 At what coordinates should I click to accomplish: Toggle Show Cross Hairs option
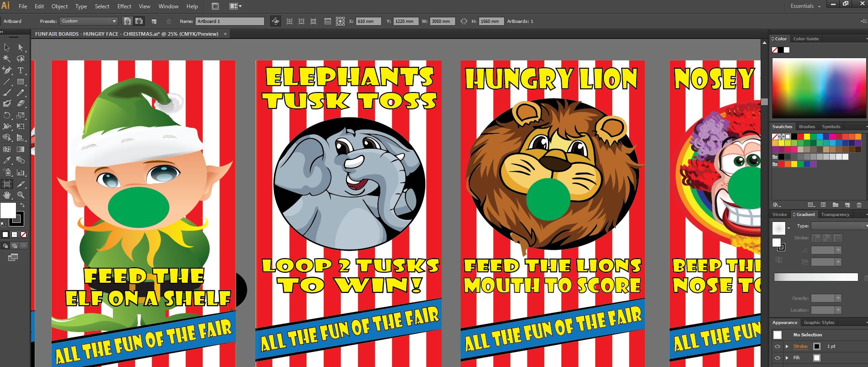(301, 21)
